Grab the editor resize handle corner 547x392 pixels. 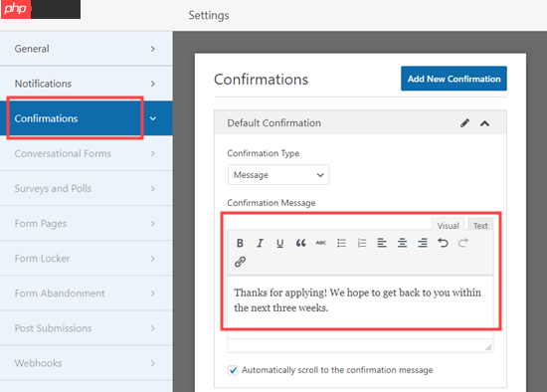tap(488, 347)
